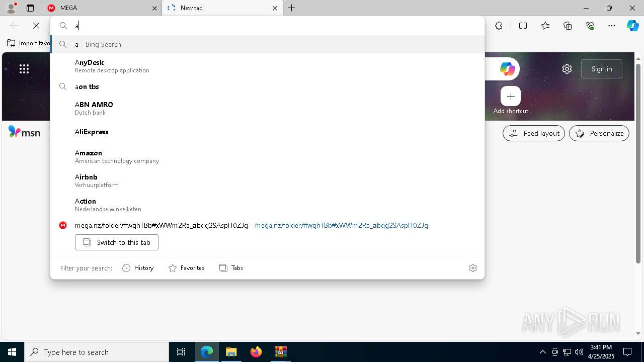This screenshot has width=644, height=362.
Task: Open the Collections icon
Action: pyautogui.click(x=568, y=26)
